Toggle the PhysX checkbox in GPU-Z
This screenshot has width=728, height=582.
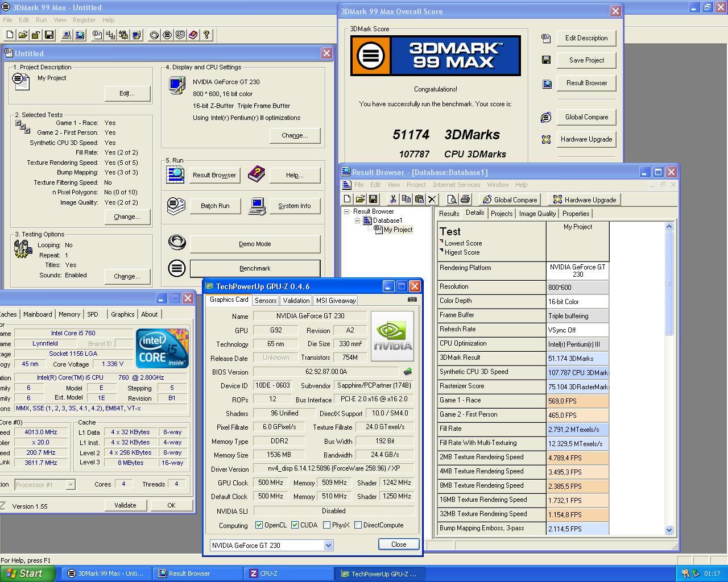click(x=326, y=525)
